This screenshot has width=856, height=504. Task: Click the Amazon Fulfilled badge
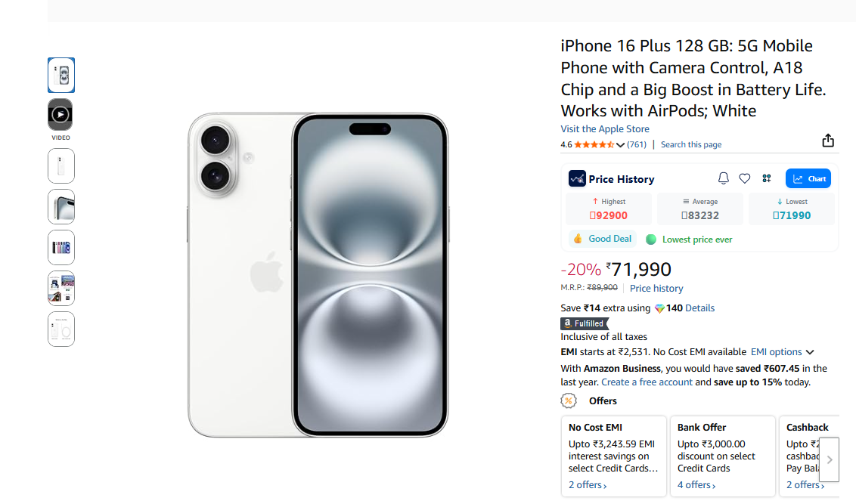click(x=585, y=323)
